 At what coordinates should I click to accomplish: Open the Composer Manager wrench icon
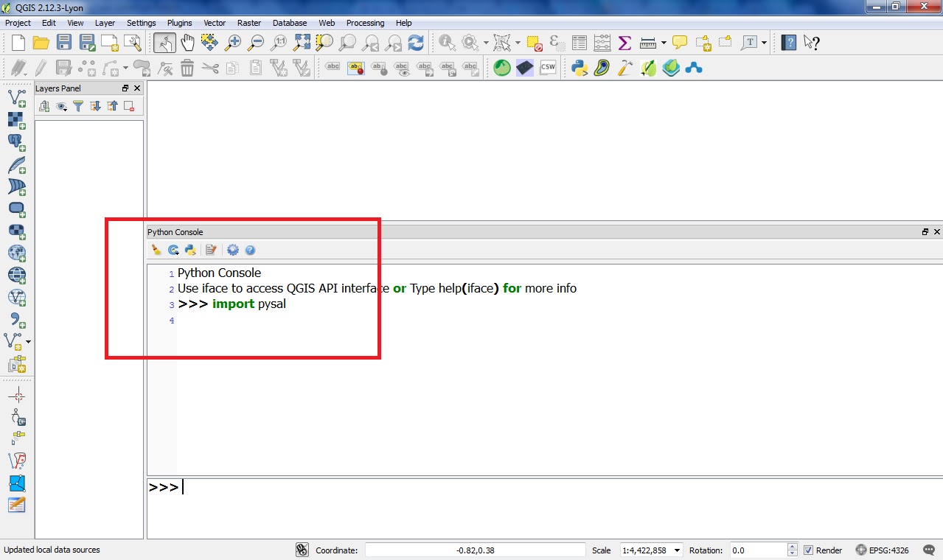133,43
